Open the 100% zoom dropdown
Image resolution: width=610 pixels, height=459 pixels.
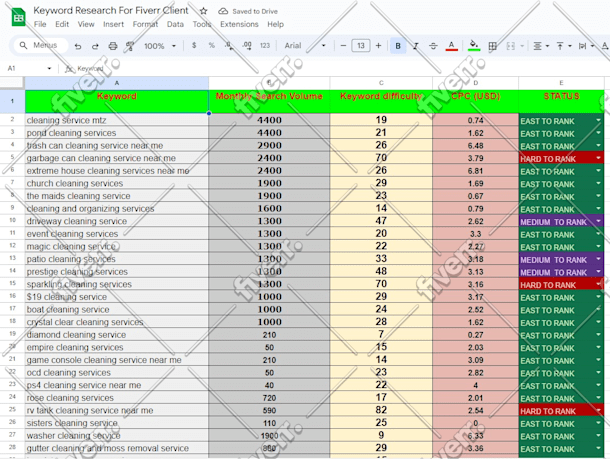(160, 46)
